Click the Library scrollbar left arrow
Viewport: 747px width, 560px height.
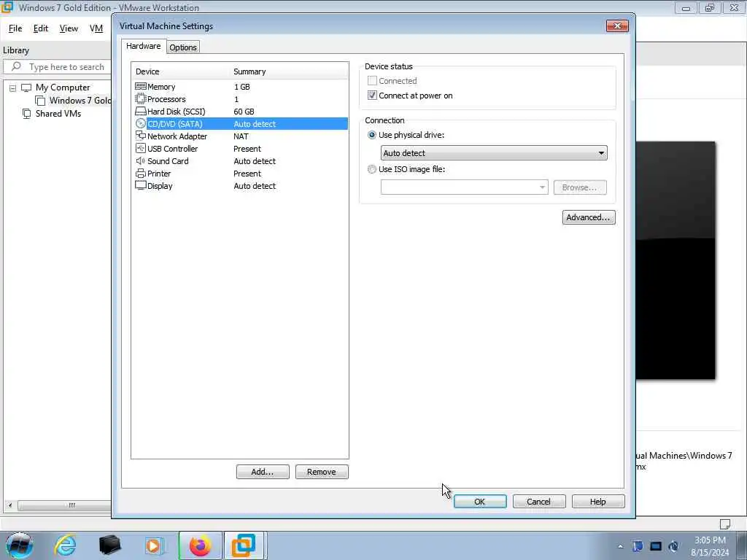pos(10,505)
